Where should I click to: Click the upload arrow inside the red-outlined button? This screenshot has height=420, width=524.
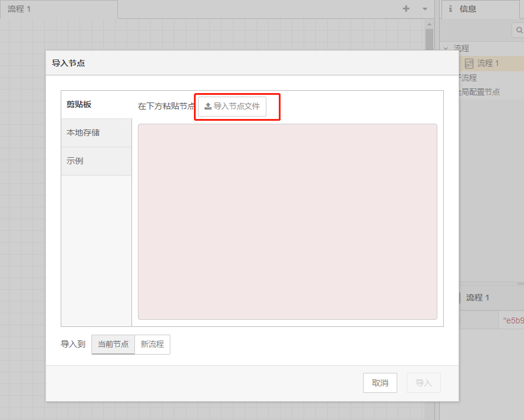coord(208,106)
